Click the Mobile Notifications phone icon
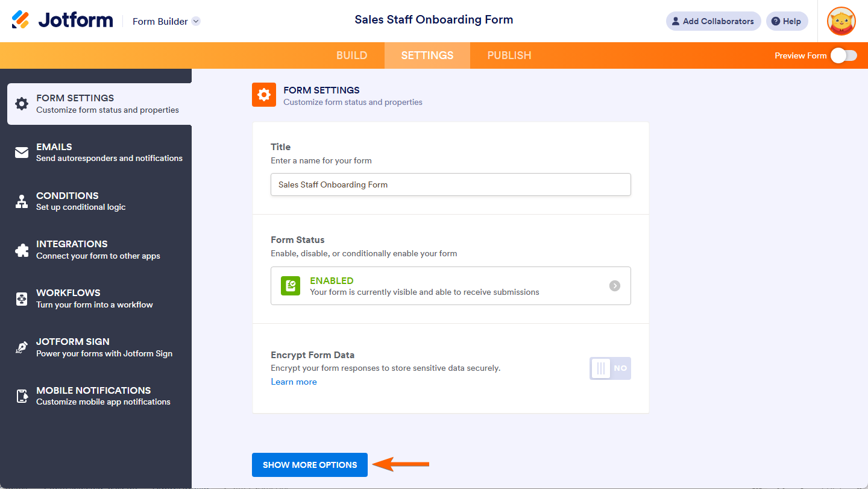This screenshot has height=489, width=868. click(x=22, y=396)
